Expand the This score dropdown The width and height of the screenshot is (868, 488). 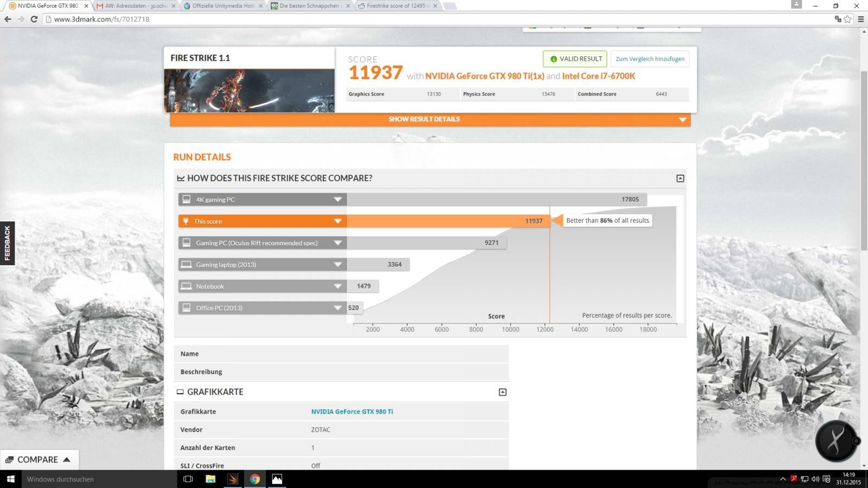coord(337,221)
